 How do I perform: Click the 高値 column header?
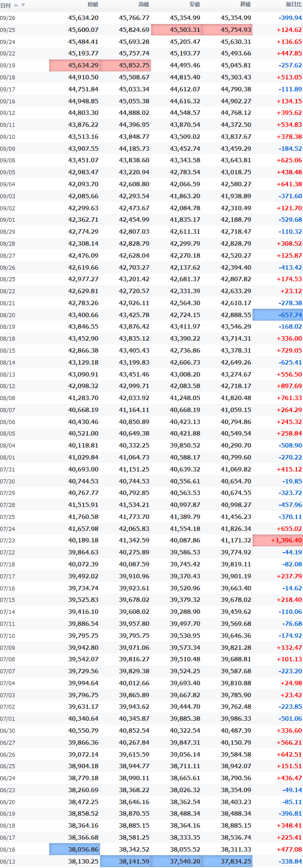[x=144, y=5]
